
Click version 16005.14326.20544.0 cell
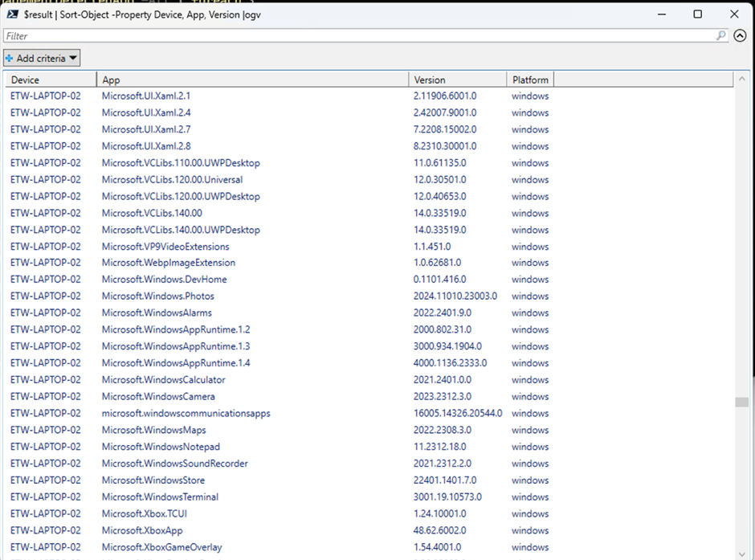click(458, 413)
